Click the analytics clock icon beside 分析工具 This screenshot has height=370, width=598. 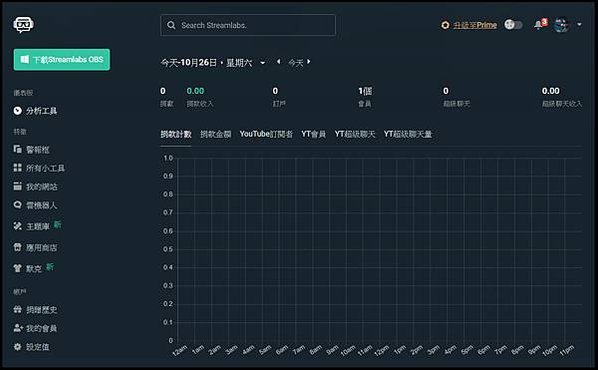click(x=18, y=111)
